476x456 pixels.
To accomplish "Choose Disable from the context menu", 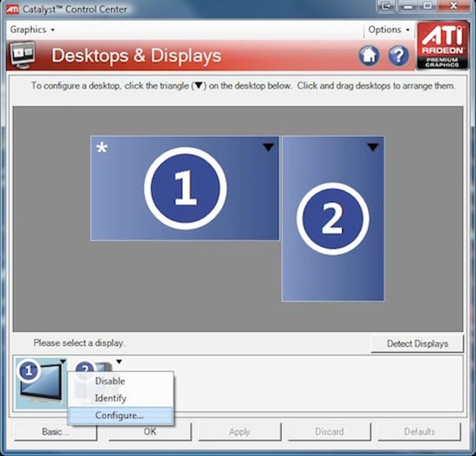I will (x=110, y=381).
